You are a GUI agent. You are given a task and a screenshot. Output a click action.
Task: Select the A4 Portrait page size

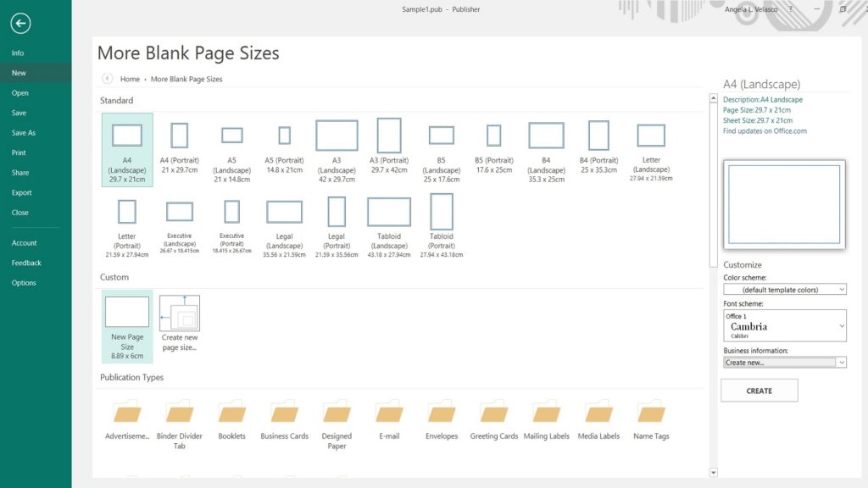(179, 146)
